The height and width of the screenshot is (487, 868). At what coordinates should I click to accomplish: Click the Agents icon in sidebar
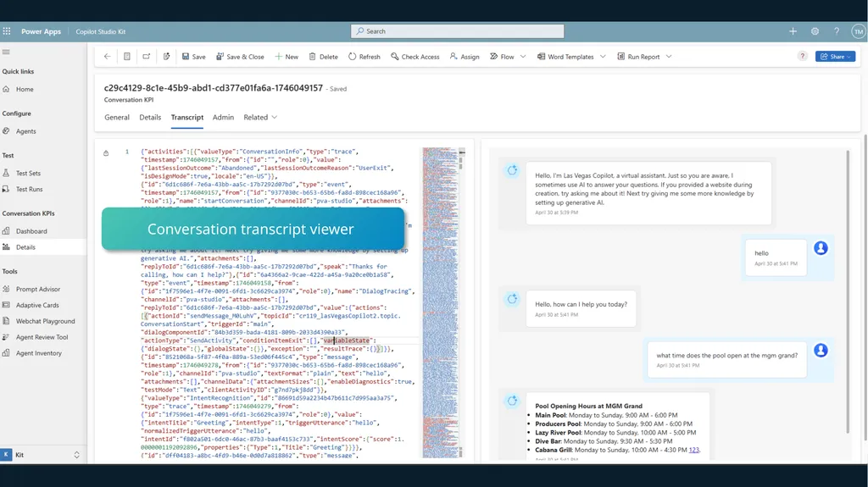6,131
